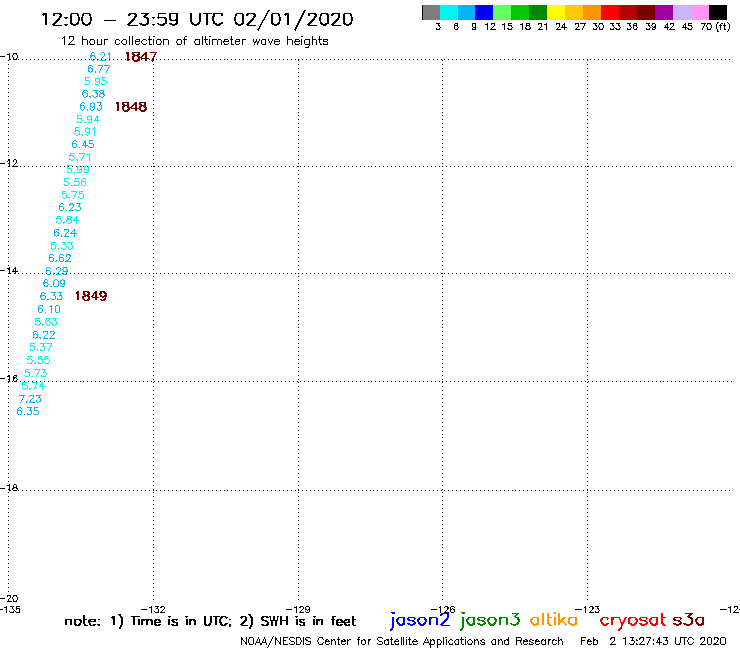Click wave height value 6.10
Screen dimensions: 740x650
[x=49, y=309]
